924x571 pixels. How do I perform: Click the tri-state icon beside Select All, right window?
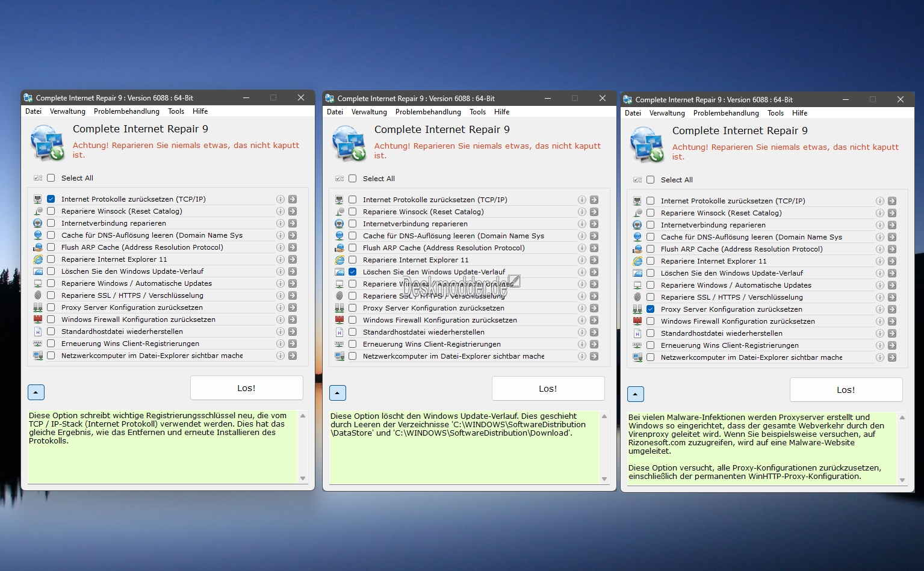click(637, 180)
